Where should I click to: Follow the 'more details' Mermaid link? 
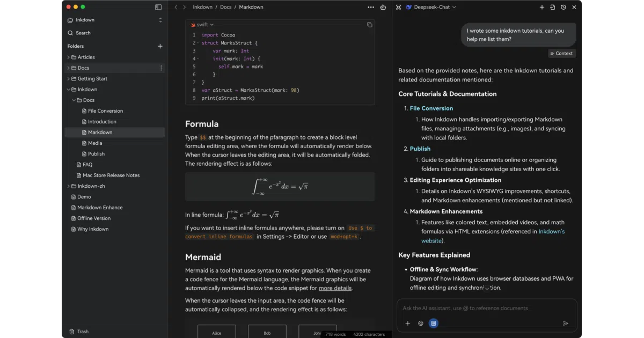[x=335, y=288]
